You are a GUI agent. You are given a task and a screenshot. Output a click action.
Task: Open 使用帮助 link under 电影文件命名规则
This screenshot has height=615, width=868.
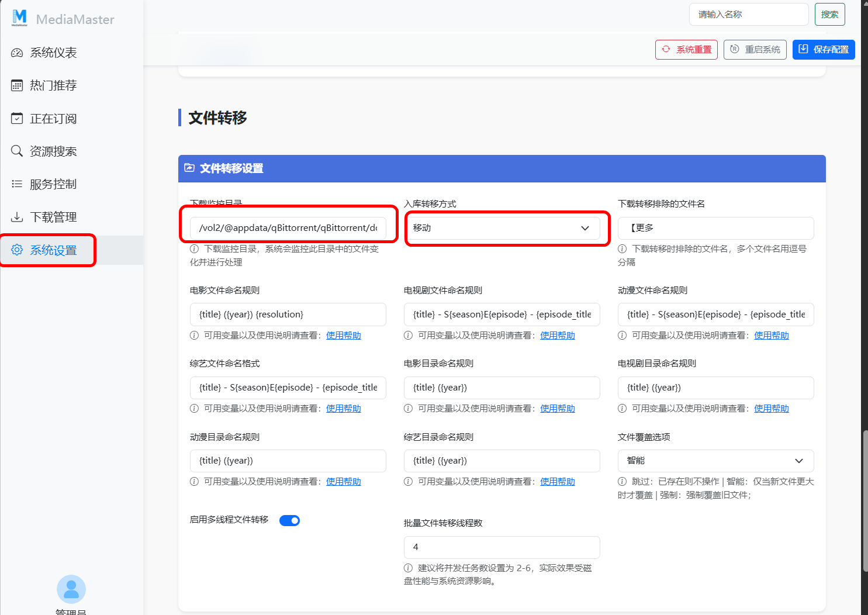[343, 335]
